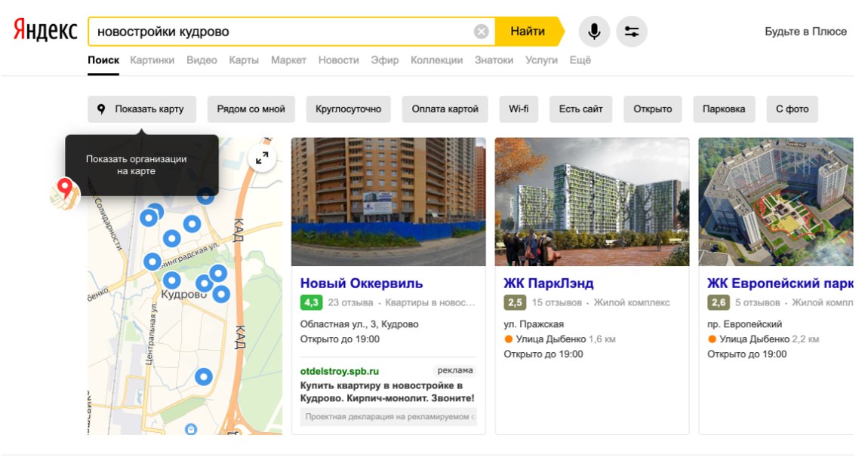This screenshot has width=868, height=466.
Task: Open 'ЖК Европейский парк' title link
Action: pos(780,283)
